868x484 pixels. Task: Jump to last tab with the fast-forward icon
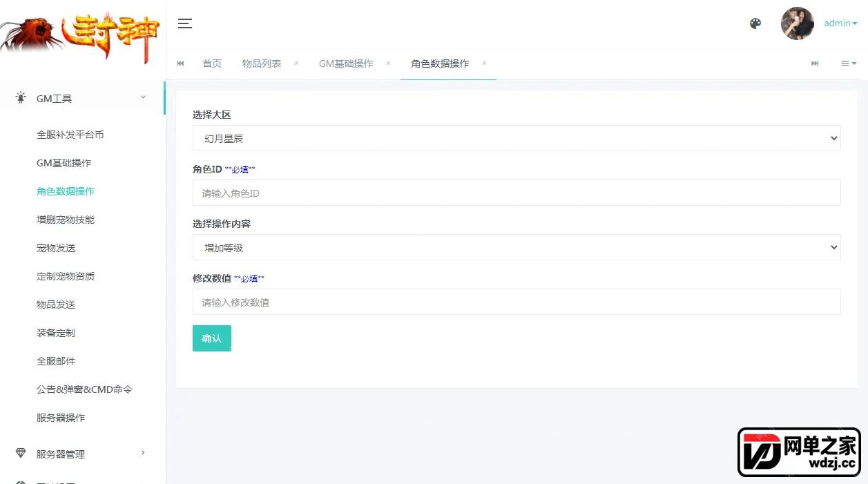(815, 64)
